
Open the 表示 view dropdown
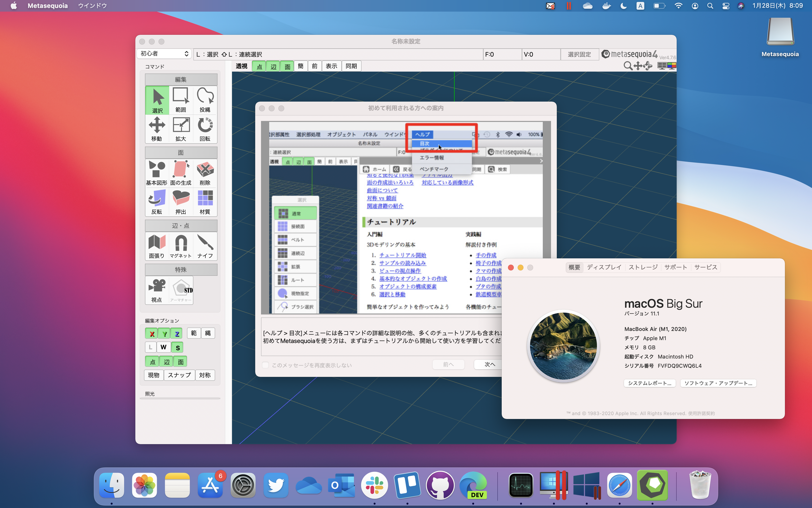click(332, 66)
